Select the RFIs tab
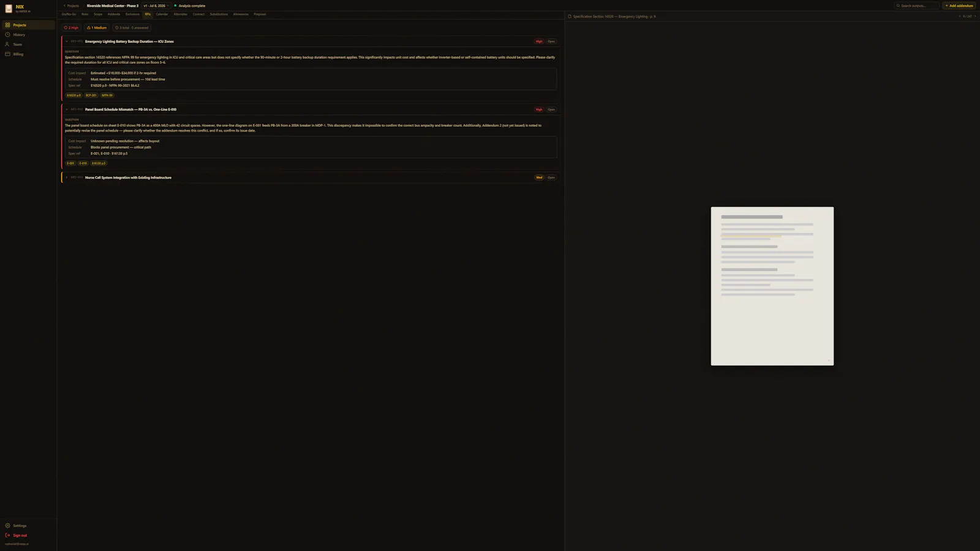 (148, 14)
